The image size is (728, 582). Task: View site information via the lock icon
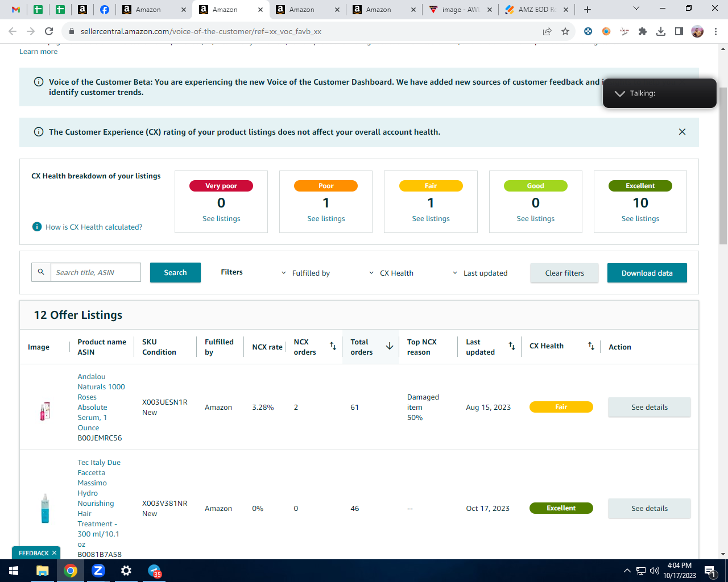72,31
